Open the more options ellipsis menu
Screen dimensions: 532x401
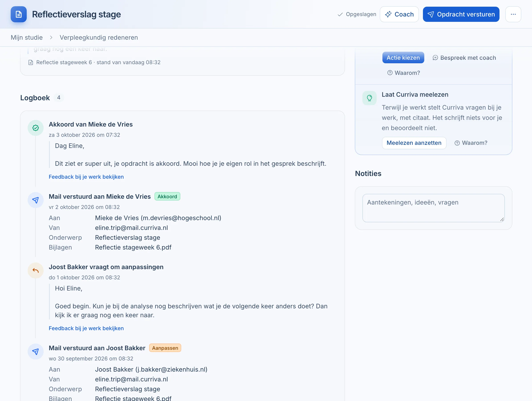pyautogui.click(x=513, y=14)
